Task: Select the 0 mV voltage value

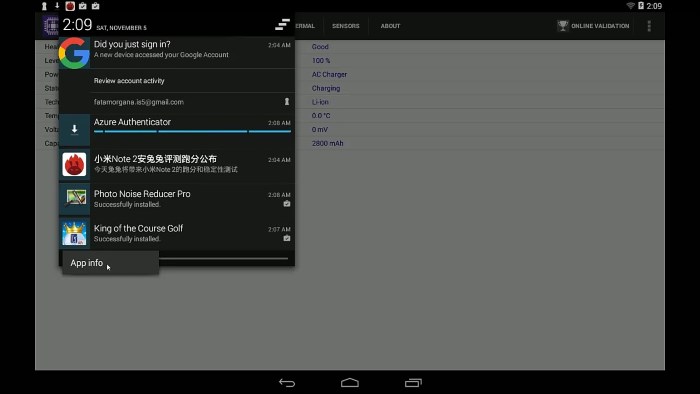Action: click(320, 129)
